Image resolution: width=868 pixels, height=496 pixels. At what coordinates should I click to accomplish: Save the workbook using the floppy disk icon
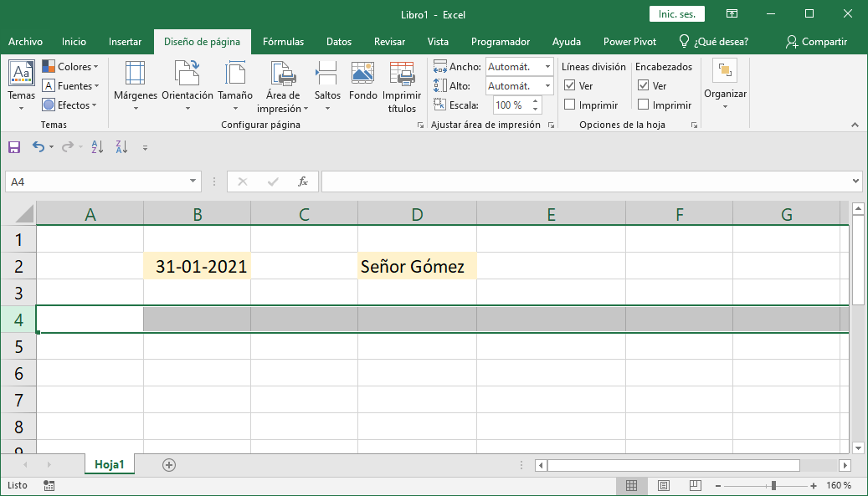[x=14, y=147]
